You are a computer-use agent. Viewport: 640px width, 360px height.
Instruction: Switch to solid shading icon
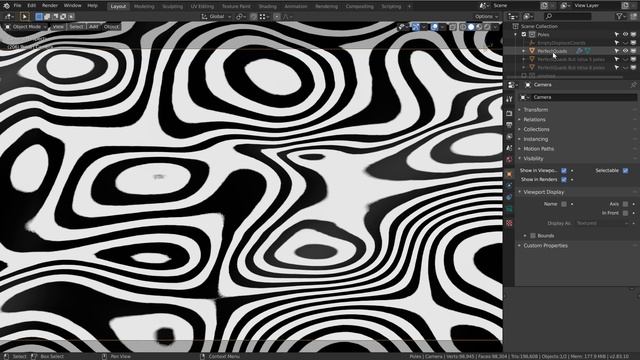(x=471, y=27)
